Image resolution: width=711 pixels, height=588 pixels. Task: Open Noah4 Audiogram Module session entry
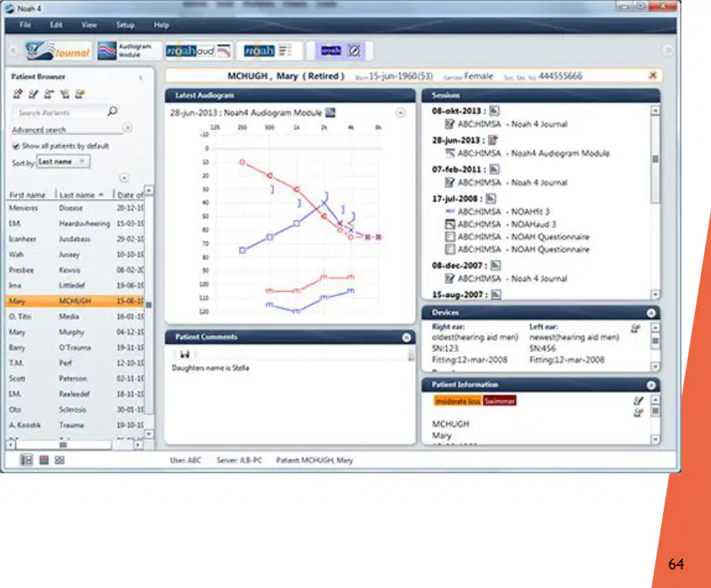click(x=527, y=154)
